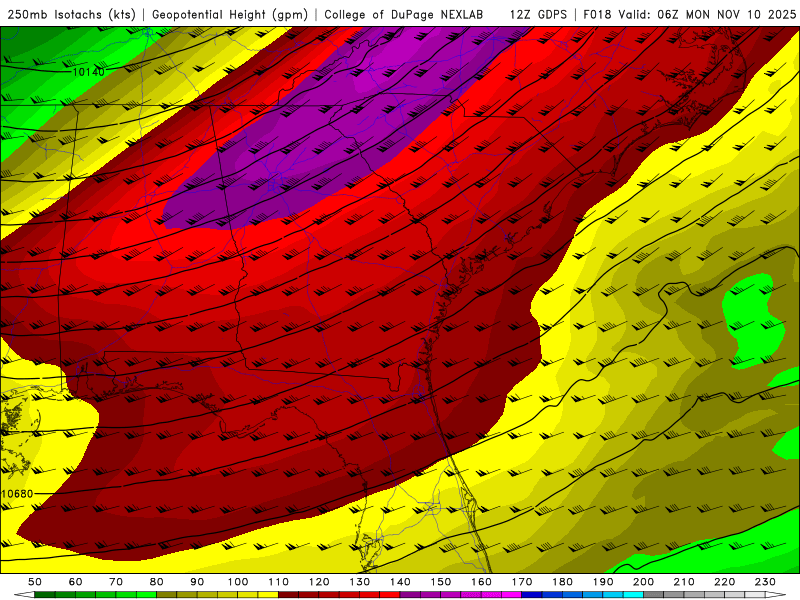
Task: Click the '70' color scale label
Action: click(x=116, y=582)
